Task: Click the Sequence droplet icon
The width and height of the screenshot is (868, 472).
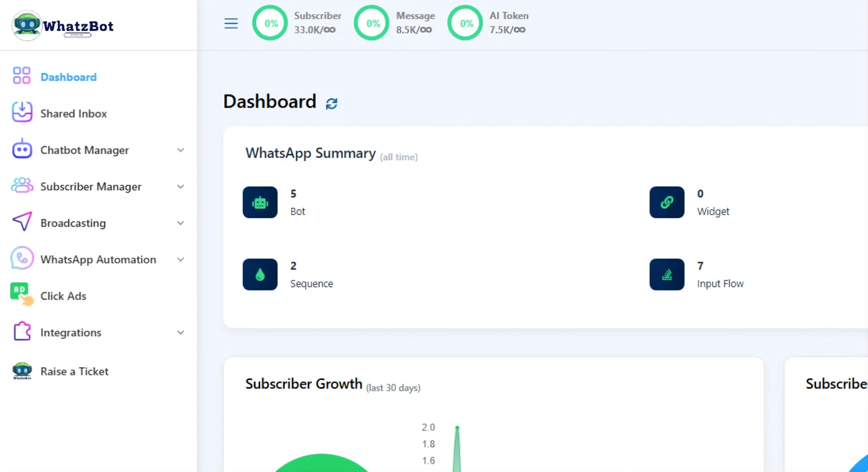Action: [x=260, y=274]
